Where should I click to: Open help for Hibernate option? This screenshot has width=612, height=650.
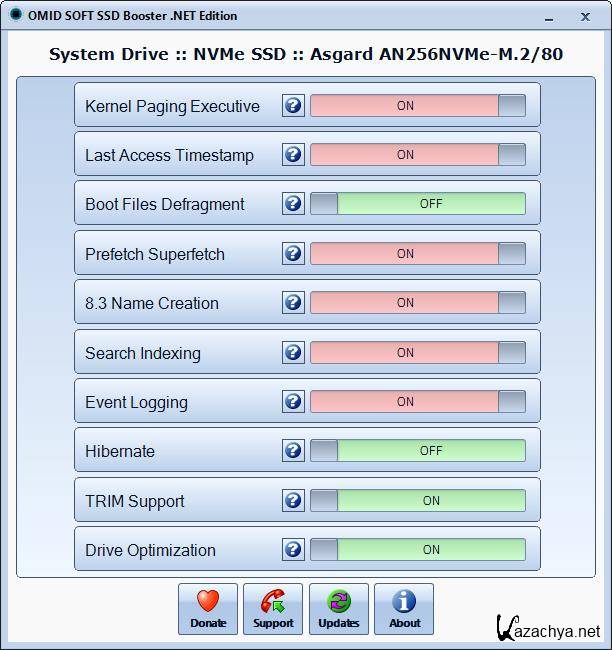[293, 451]
